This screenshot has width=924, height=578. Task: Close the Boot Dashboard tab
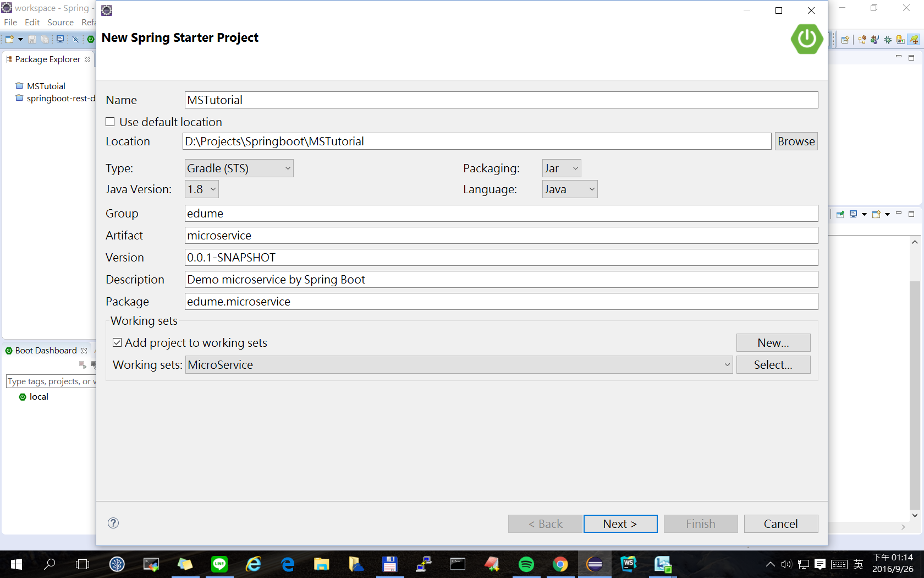(84, 351)
